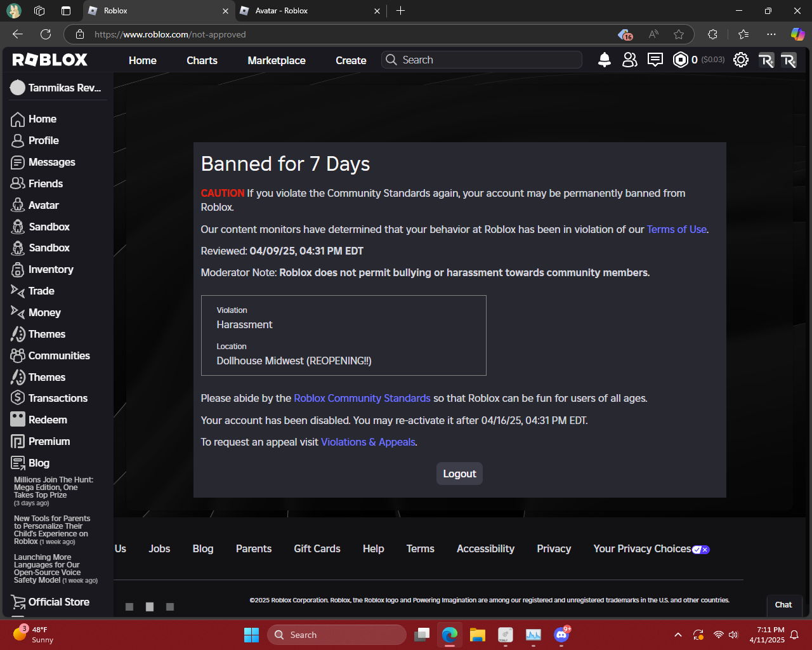Open the blog post about The Hunt: Mega Edition
Viewport: 812px width, 650px height.
pyautogui.click(x=54, y=492)
